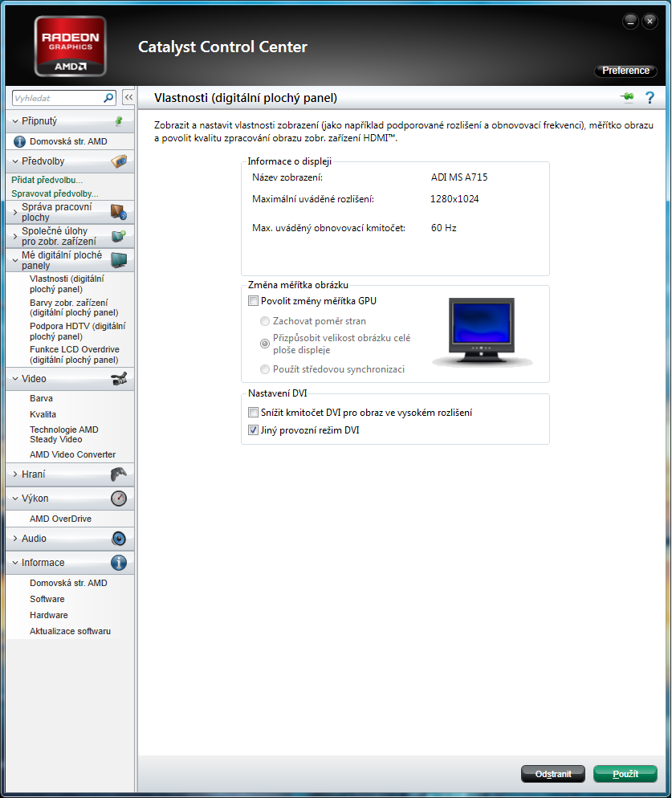Click the Video camera icon
This screenshot has height=798, width=672.
point(119,379)
